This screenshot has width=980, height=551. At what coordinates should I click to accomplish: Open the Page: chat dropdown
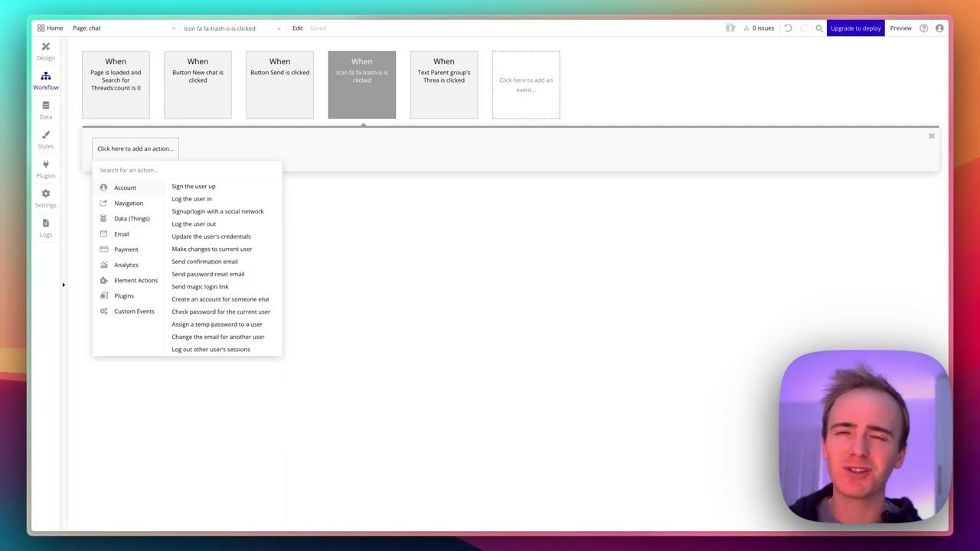(123, 28)
